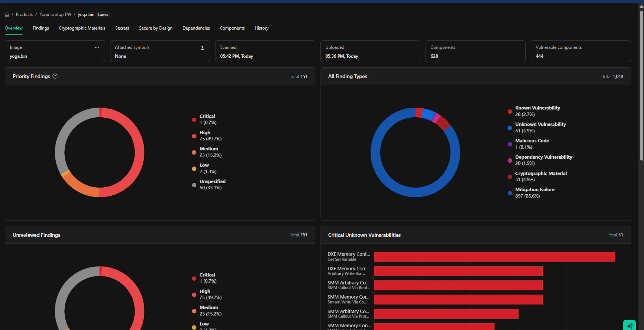This screenshot has width=644, height=330.
Task: Click the page vertical scrollbar thumb
Action: (641, 85)
